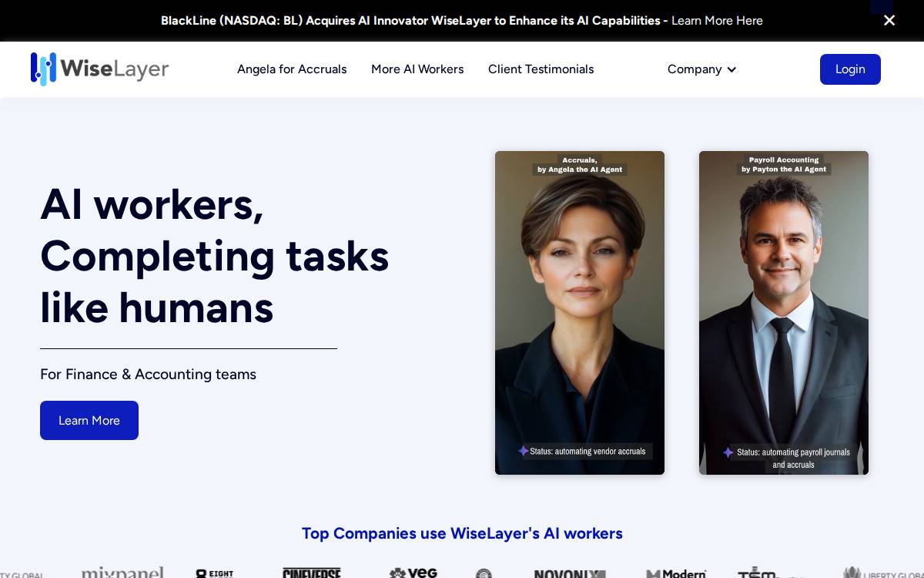View Client Testimonials

click(541, 69)
